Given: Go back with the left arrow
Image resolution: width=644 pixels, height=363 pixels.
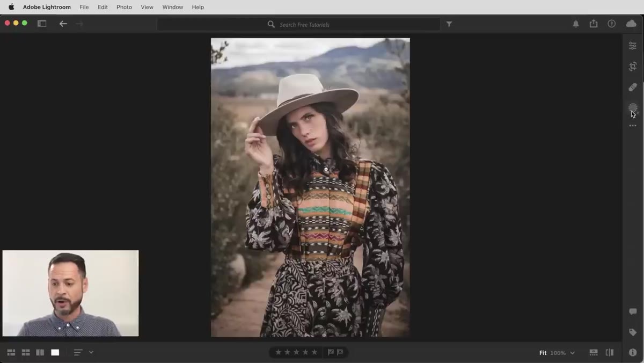Looking at the screenshot, I should tap(63, 24).
